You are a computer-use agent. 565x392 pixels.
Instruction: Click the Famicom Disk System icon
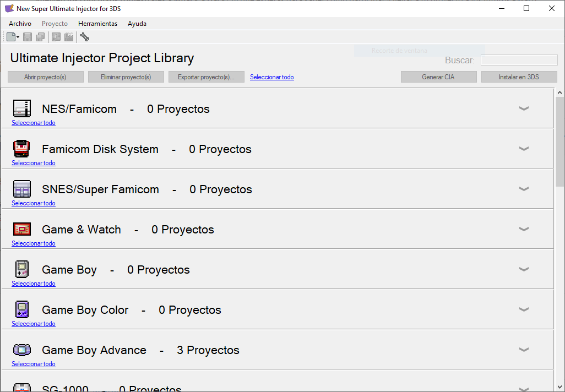22,149
